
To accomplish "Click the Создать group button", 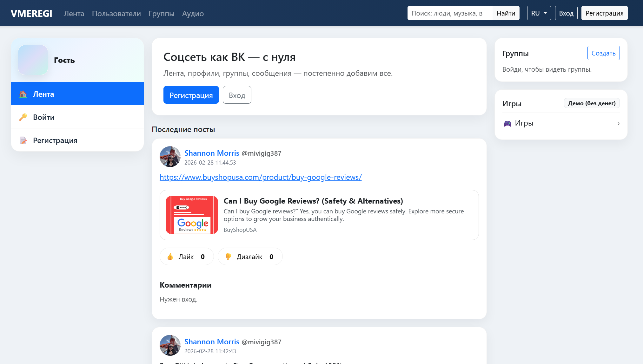I will pos(603,53).
